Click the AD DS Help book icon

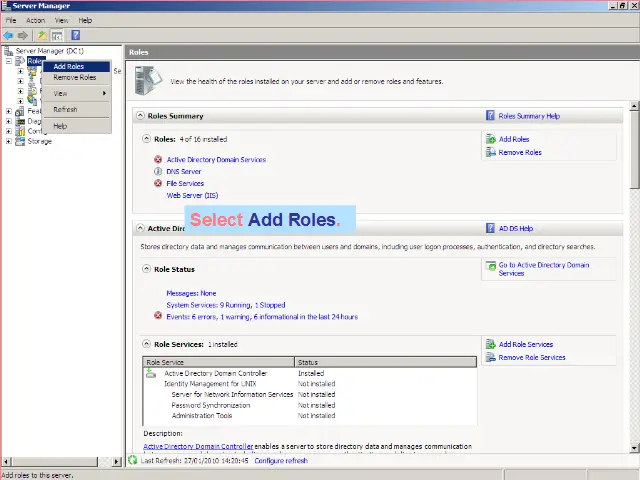pos(490,228)
